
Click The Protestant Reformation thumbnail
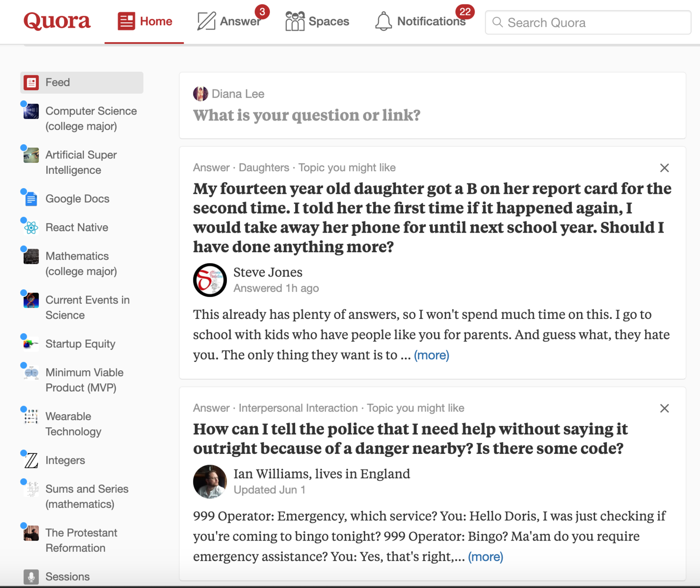31,533
